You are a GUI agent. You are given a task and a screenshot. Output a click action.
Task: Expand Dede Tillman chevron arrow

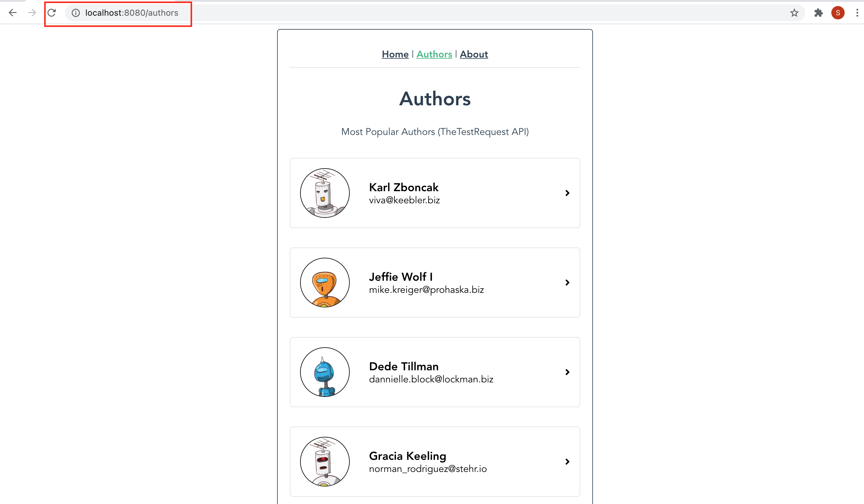568,372
